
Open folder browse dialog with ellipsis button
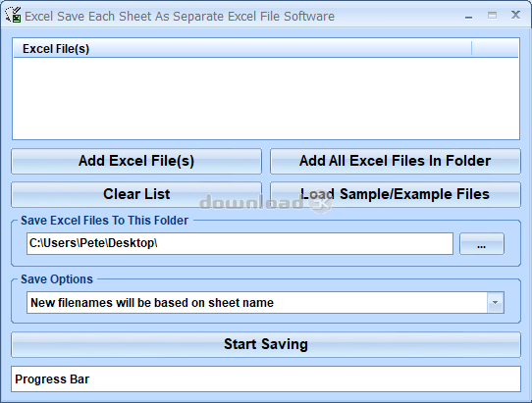point(481,243)
